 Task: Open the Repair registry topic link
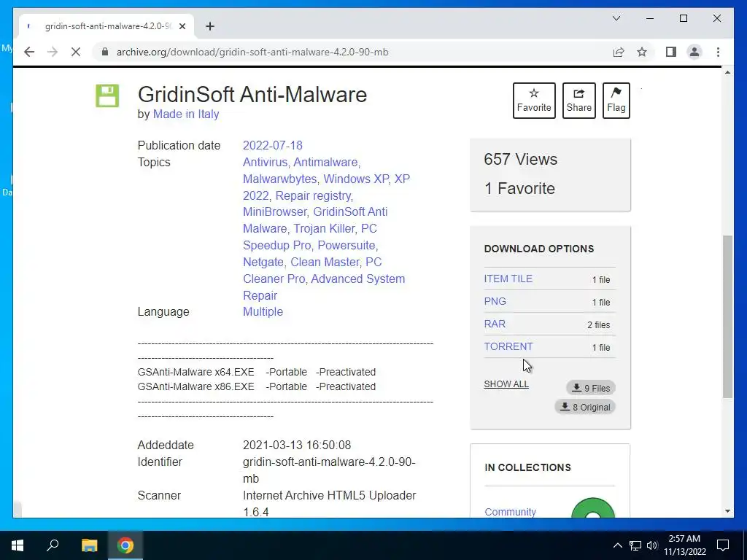click(x=313, y=195)
